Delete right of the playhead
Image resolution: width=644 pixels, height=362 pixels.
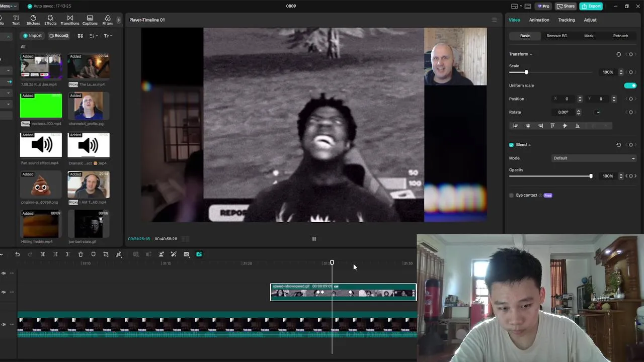pyautogui.click(x=67, y=254)
